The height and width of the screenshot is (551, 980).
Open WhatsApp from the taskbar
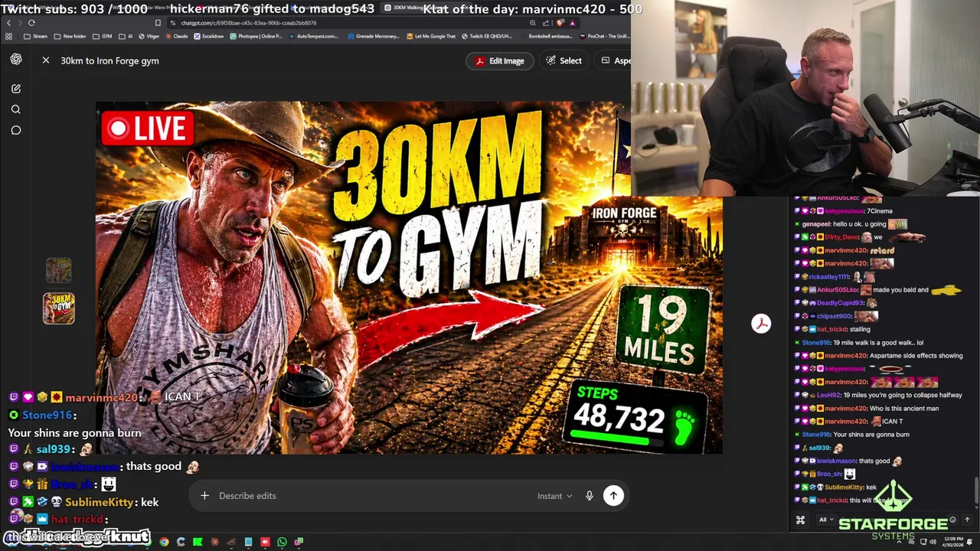point(282,542)
